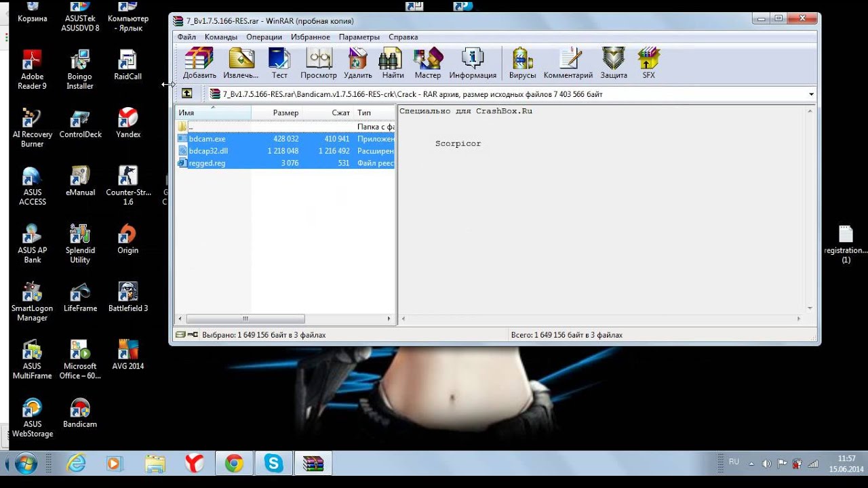The width and height of the screenshot is (868, 488).
Task: Open the Избранное menu
Action: [311, 37]
